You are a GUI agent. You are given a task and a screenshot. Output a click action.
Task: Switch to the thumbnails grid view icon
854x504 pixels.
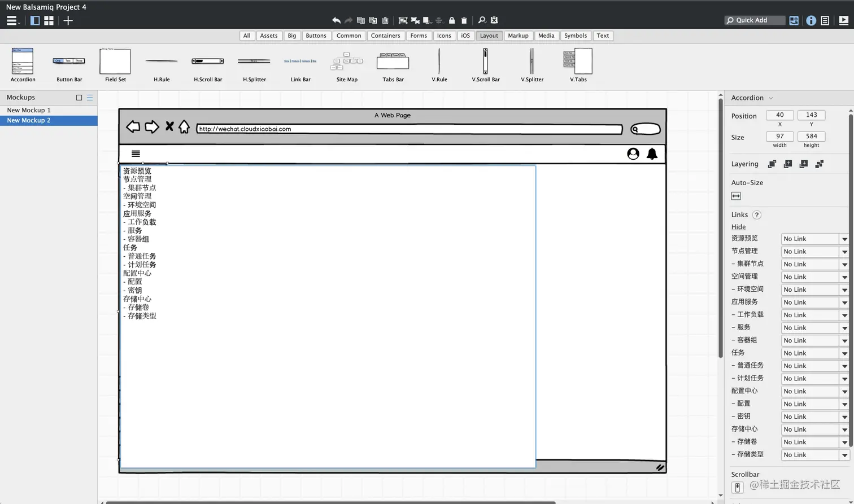click(x=49, y=20)
